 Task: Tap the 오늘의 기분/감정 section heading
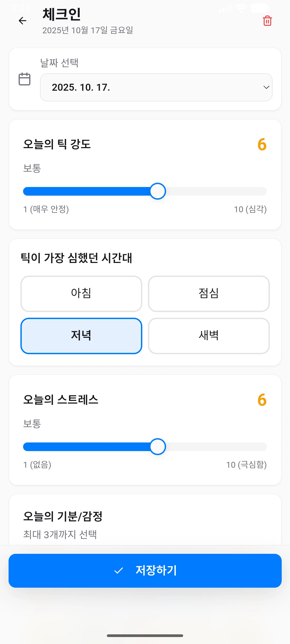(x=63, y=516)
